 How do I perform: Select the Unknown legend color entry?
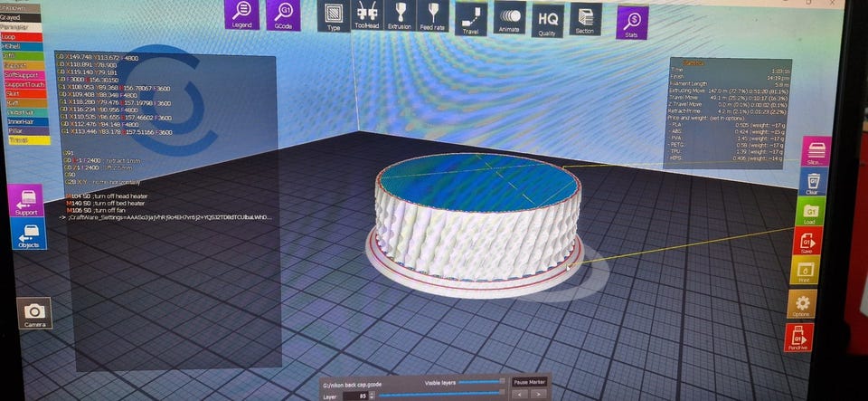pyautogui.click(x=19, y=8)
